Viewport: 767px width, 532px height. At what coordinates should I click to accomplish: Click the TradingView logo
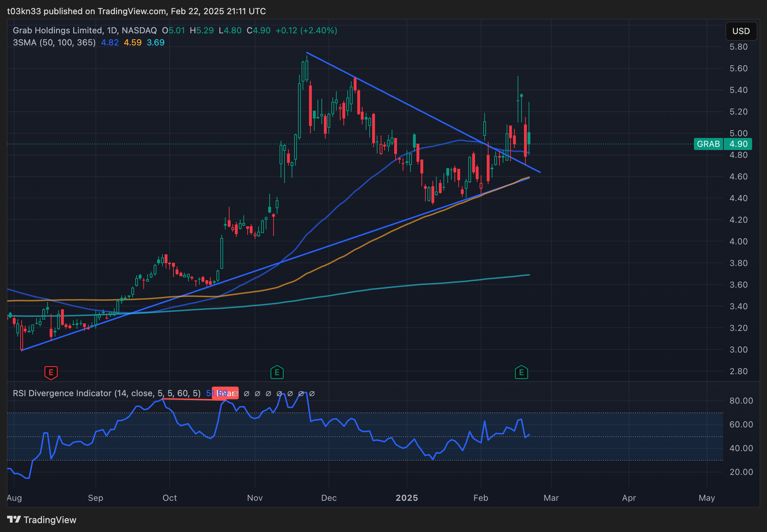42,520
